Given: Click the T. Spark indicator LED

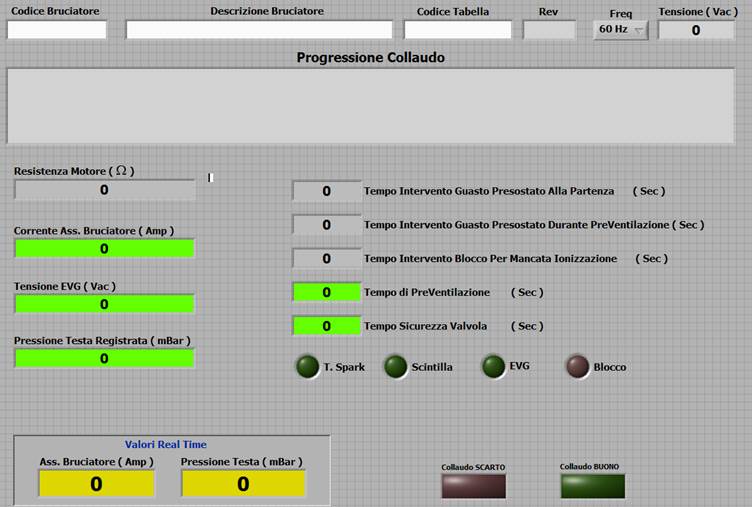Looking at the screenshot, I should [306, 367].
